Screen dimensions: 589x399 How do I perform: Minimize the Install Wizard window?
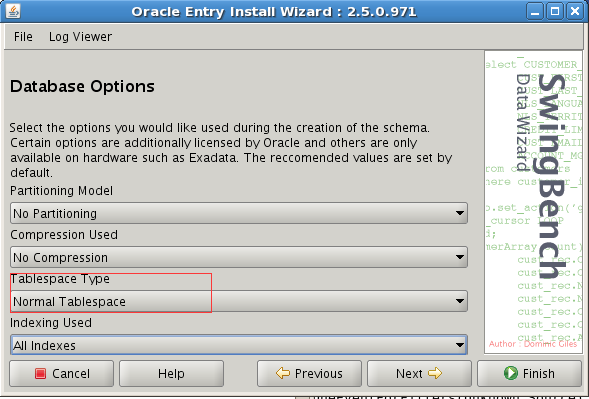tap(535, 11)
